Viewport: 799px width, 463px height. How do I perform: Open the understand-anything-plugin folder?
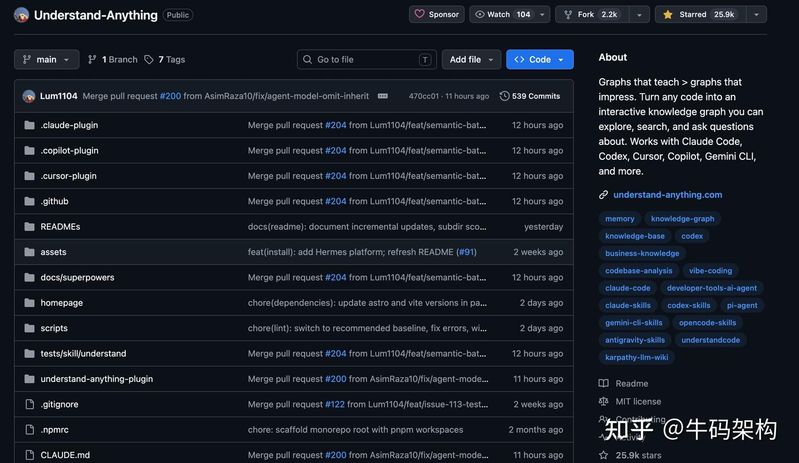(97, 379)
